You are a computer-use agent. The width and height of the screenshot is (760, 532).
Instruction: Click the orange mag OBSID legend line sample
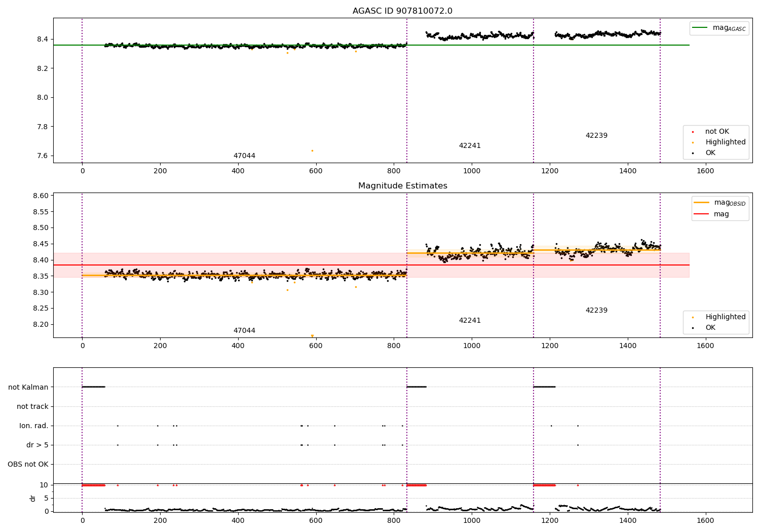click(701, 203)
